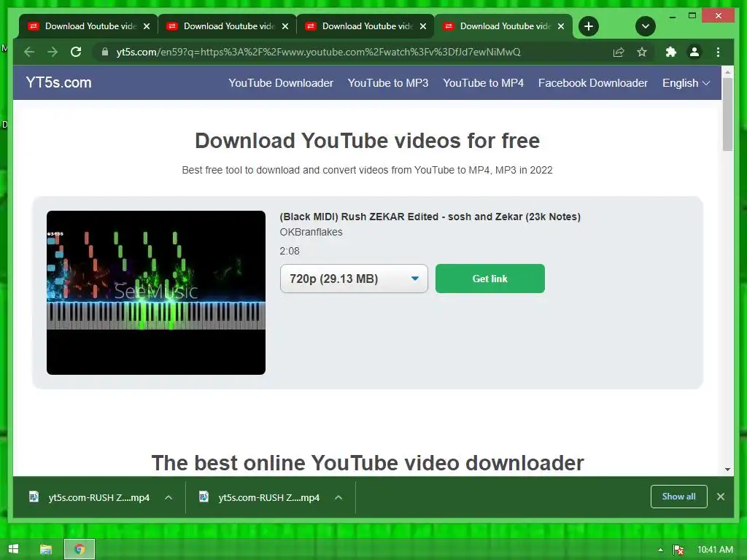Click the Black MIDI video thumbnail
747x560 pixels.
(156, 292)
